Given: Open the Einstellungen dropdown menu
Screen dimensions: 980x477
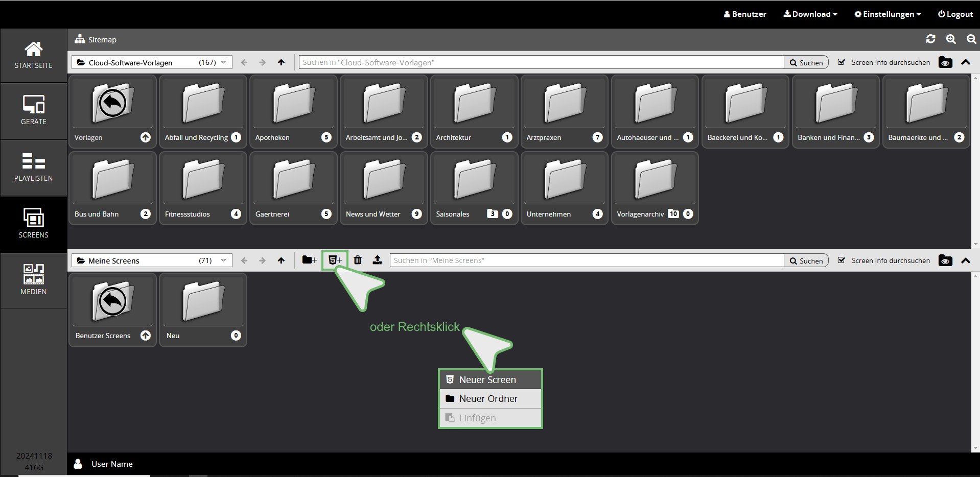Looking at the screenshot, I should [888, 14].
